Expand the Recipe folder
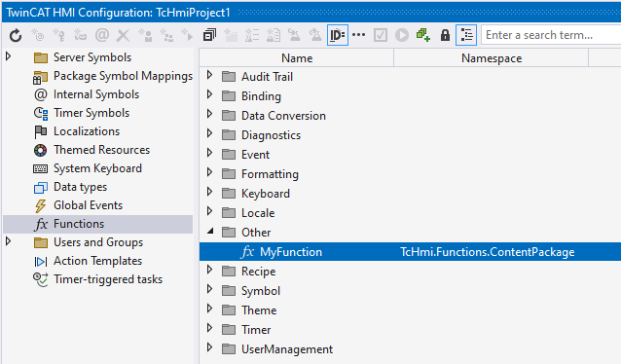 [x=210, y=270]
